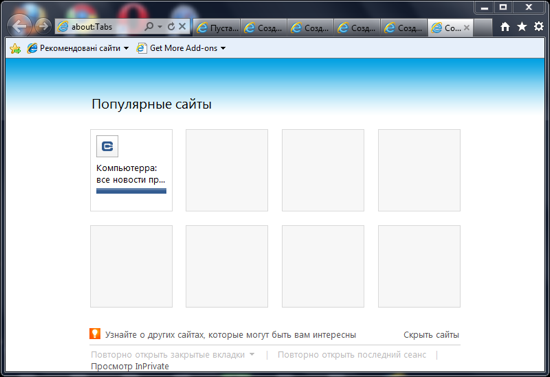Refresh the page with the reload icon

click(171, 26)
